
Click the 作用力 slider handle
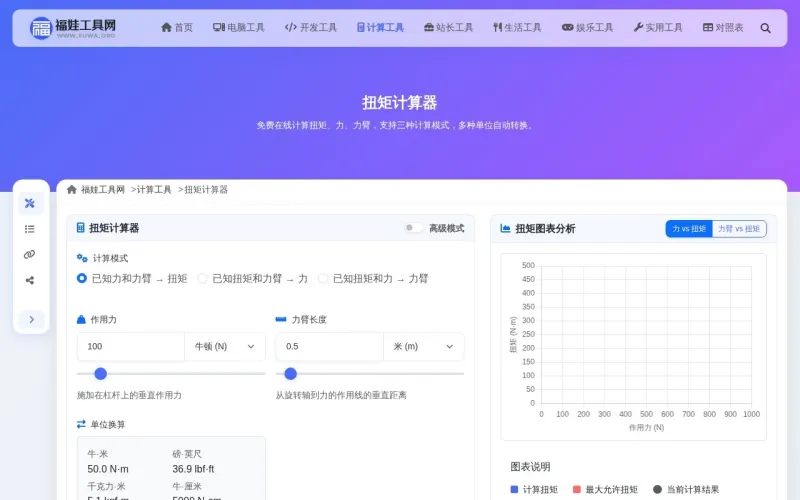(101, 374)
